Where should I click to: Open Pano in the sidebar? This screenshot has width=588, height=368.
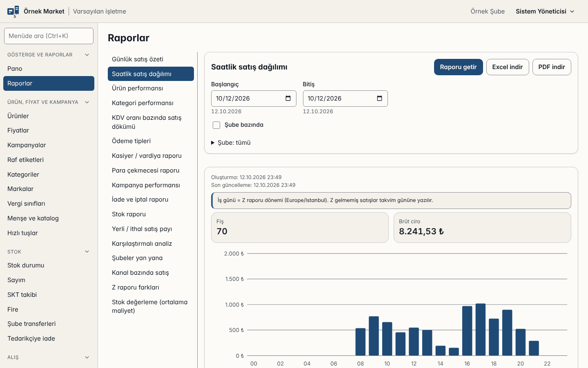[49, 69]
